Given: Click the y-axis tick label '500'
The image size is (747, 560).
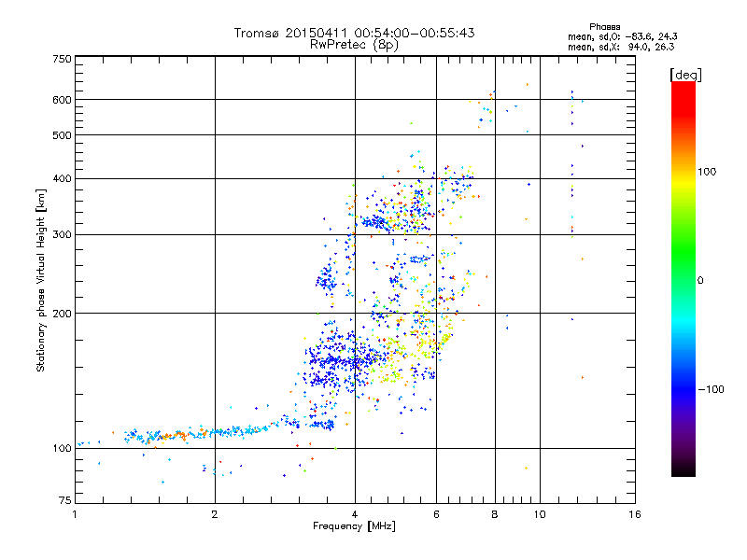Looking at the screenshot, I should click(x=62, y=135).
